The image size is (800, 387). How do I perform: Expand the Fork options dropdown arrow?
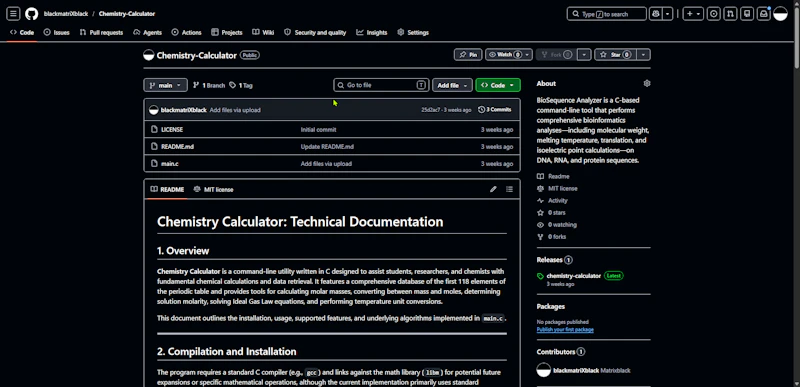pyautogui.click(x=585, y=55)
